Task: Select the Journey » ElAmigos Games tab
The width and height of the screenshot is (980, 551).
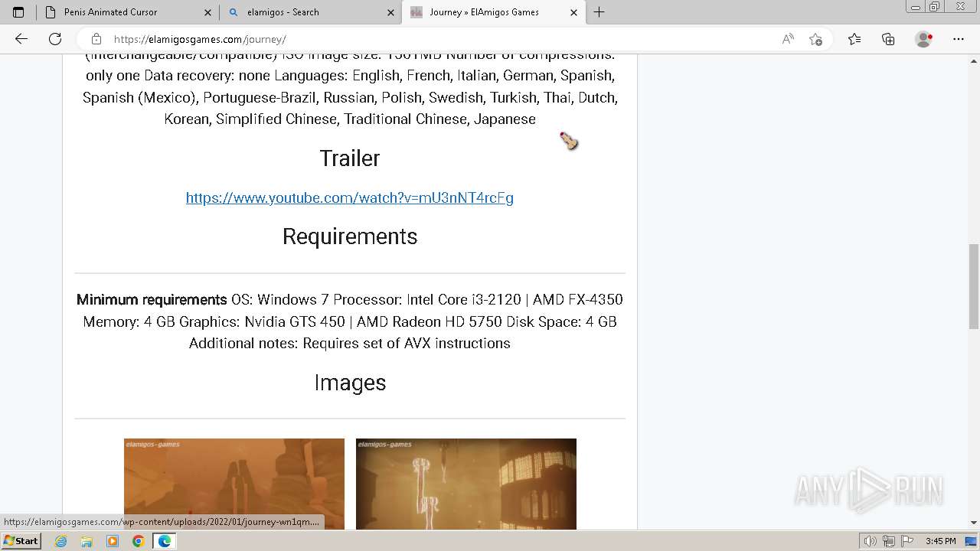Action: pyautogui.click(x=494, y=12)
